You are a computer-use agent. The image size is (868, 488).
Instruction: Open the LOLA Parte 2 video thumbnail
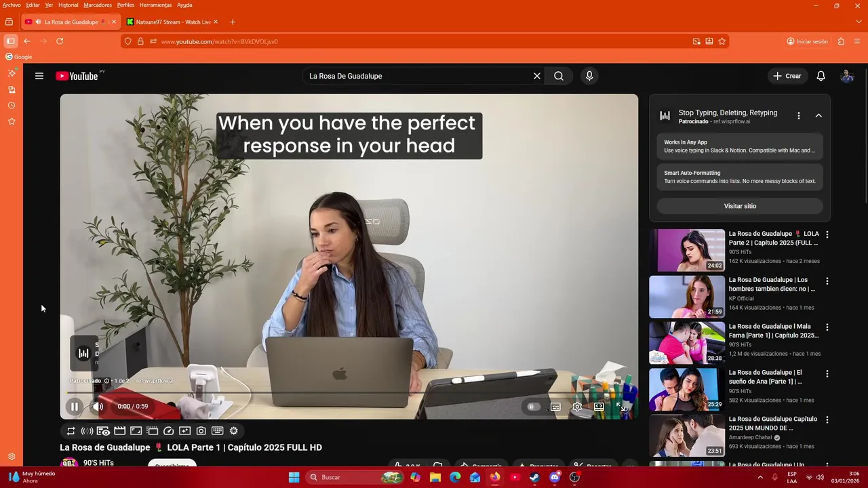pos(687,250)
